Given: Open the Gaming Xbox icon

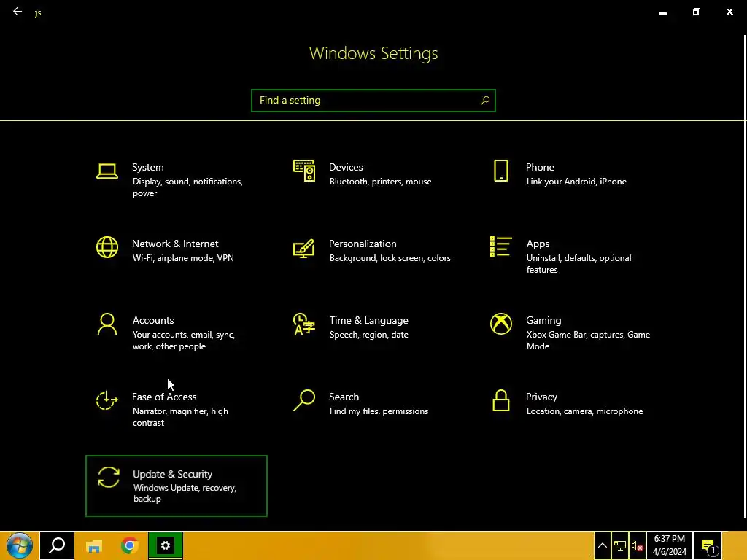Looking at the screenshot, I should click(x=500, y=324).
